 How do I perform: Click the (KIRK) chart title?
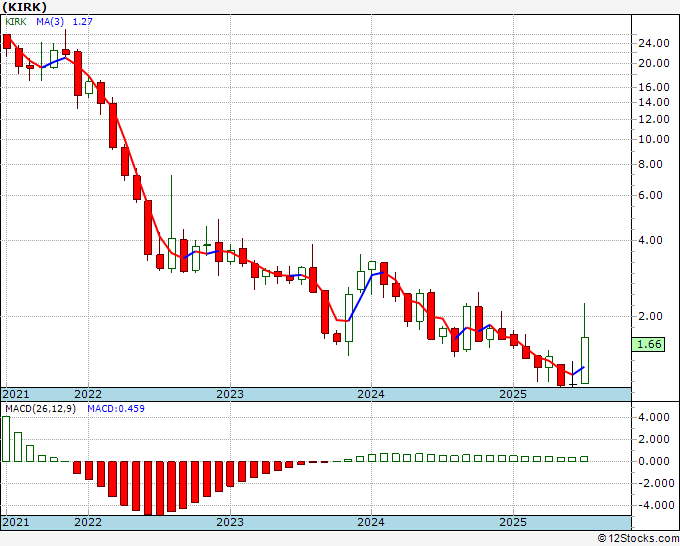24,7
